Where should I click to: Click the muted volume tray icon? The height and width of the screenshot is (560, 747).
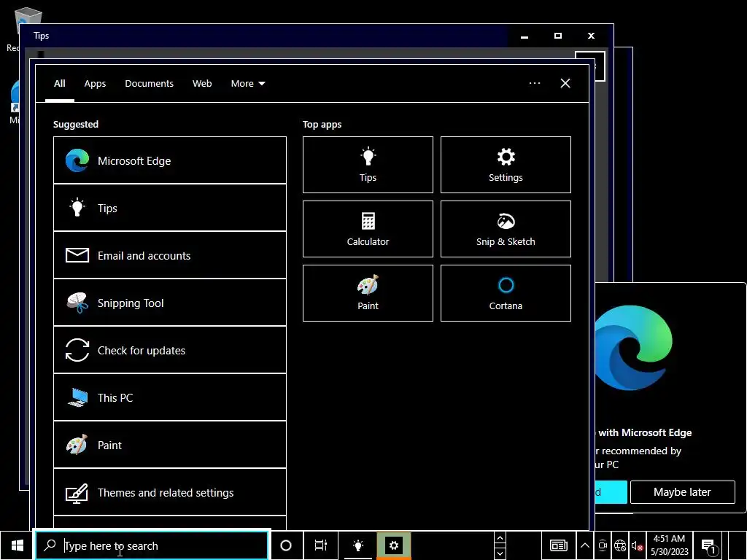637,545
